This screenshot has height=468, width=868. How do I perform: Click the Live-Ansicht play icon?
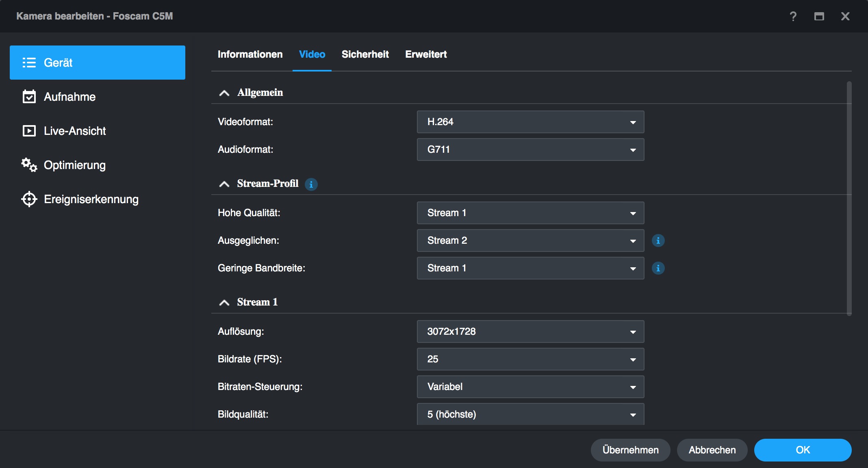(29, 131)
